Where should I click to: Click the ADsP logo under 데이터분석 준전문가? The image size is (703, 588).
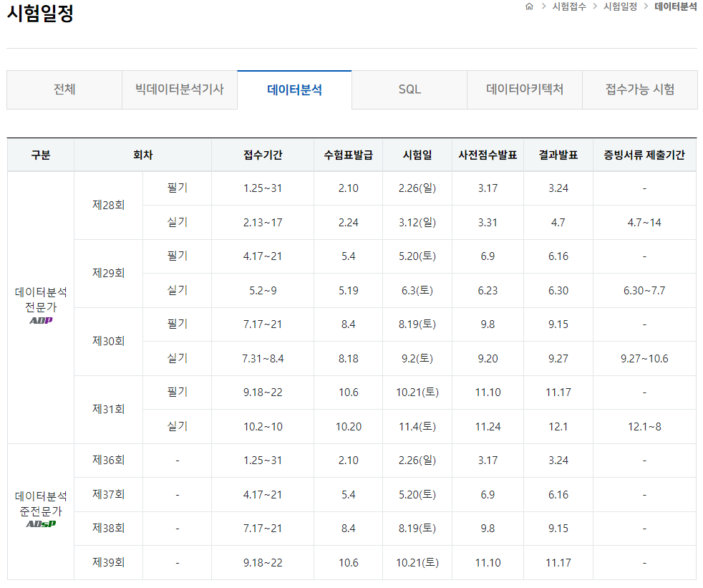(41, 524)
